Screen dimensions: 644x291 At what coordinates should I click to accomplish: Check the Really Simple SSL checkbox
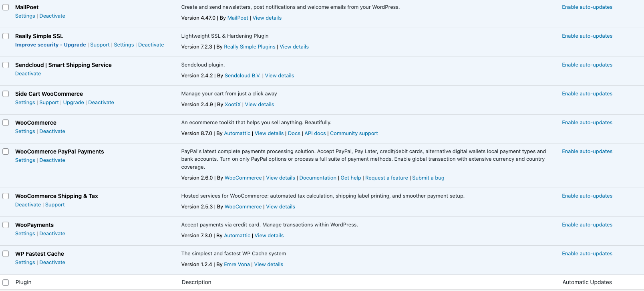[6, 36]
